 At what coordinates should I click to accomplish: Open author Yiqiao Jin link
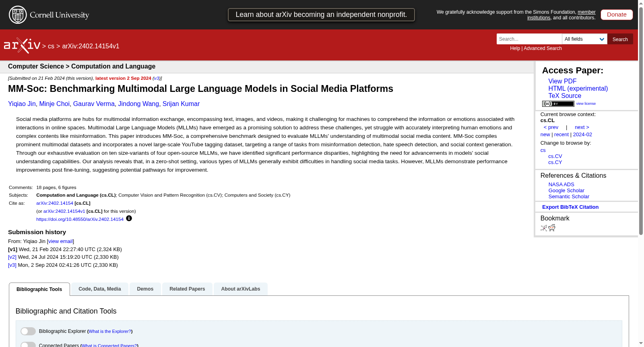coord(22,104)
